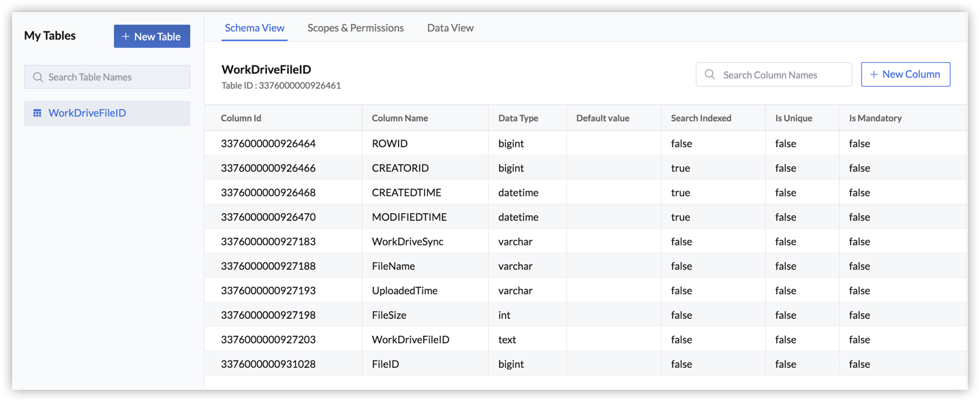Click datetime data type in MODIFIEDTIME row
Image resolution: width=980 pixels, height=402 pixels.
click(x=519, y=217)
